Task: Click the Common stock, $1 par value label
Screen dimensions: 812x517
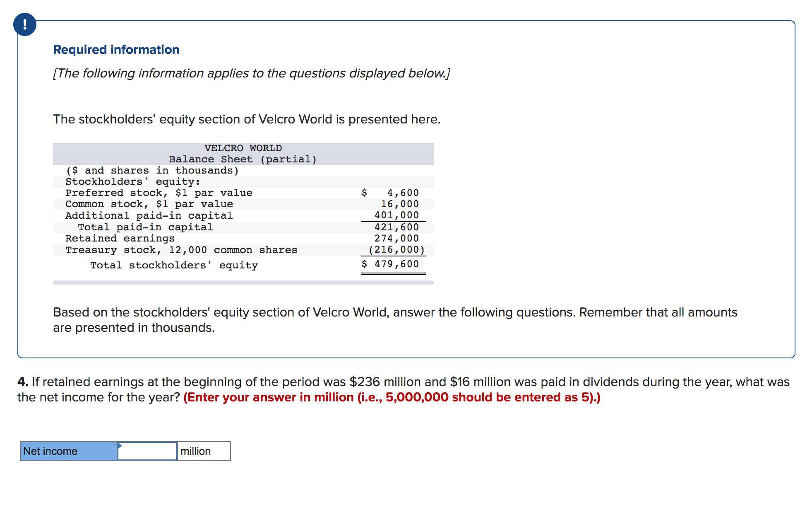Action: point(149,204)
